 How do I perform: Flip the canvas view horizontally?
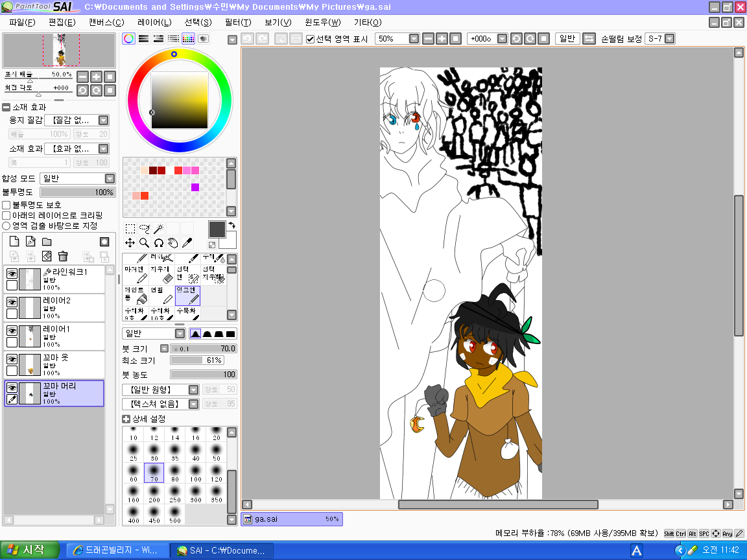pos(589,39)
